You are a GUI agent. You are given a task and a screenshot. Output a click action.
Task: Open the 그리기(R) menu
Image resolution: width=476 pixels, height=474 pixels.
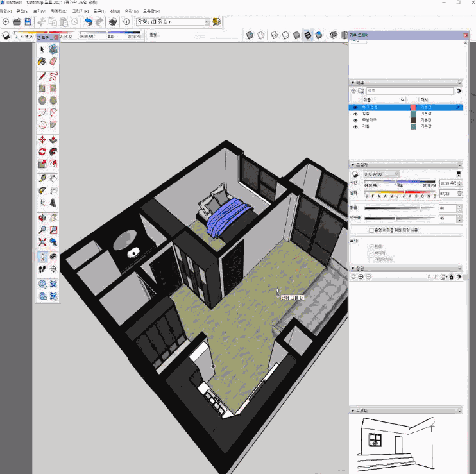coord(80,12)
